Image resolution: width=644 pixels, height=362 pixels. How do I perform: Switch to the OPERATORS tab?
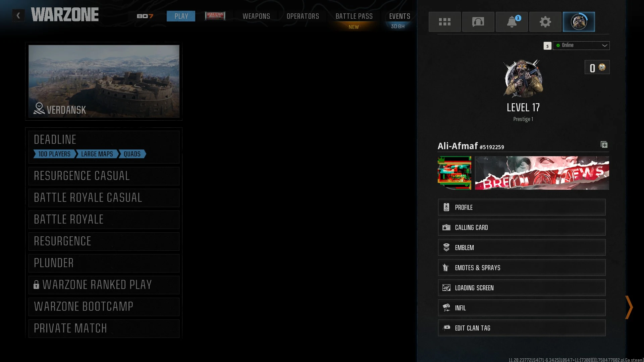coord(303,16)
